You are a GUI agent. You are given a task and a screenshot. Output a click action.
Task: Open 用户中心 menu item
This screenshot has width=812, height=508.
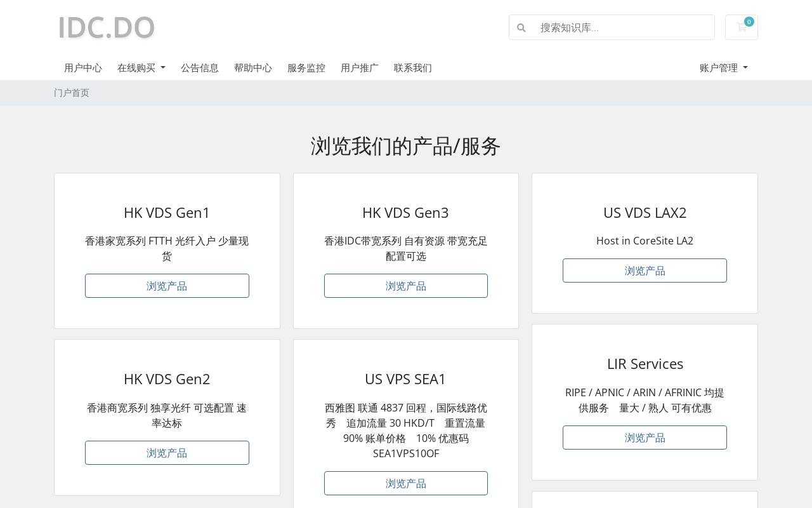click(83, 68)
